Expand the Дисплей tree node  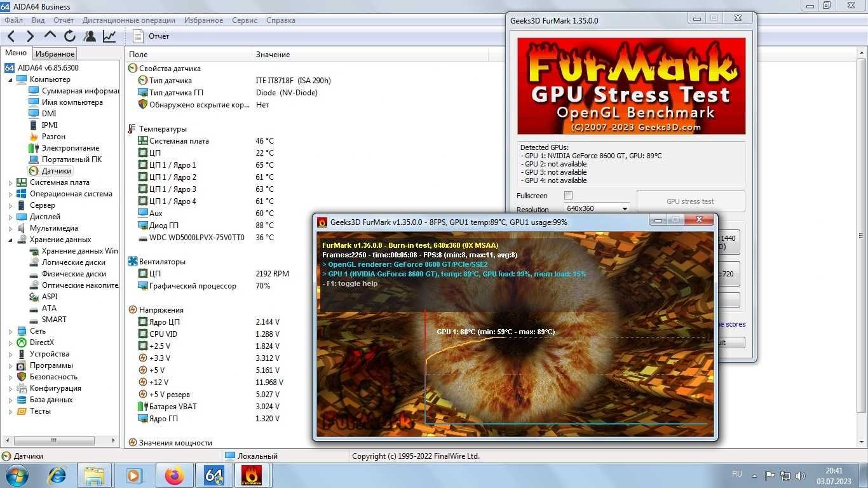[x=10, y=217]
